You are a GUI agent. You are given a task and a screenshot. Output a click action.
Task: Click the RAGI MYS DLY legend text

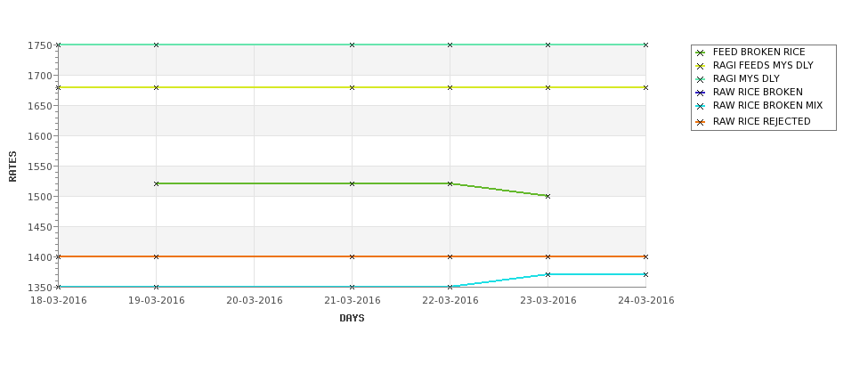[x=746, y=78]
